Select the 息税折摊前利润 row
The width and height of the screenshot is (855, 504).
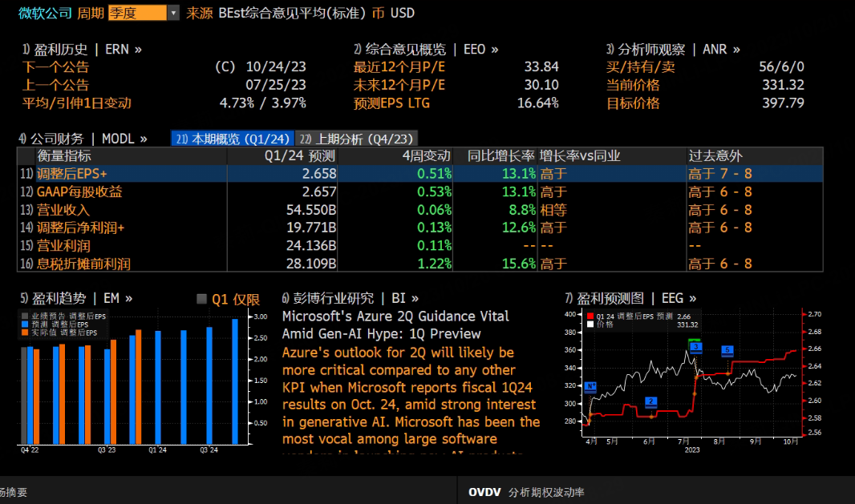tap(419, 264)
